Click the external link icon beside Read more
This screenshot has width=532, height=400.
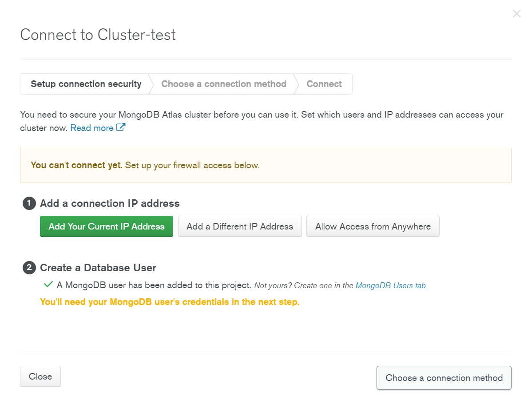point(119,127)
